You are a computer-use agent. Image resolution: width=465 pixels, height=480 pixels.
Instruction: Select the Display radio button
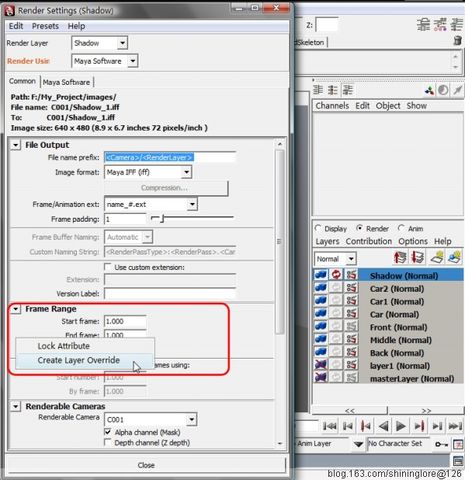point(318,228)
